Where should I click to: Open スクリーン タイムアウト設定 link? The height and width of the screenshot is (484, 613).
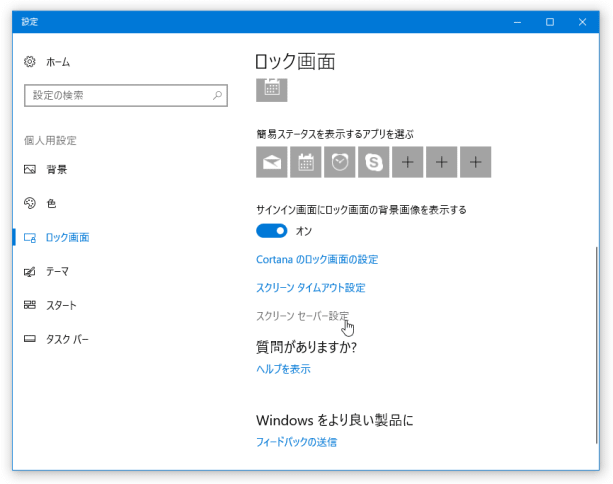coord(311,288)
